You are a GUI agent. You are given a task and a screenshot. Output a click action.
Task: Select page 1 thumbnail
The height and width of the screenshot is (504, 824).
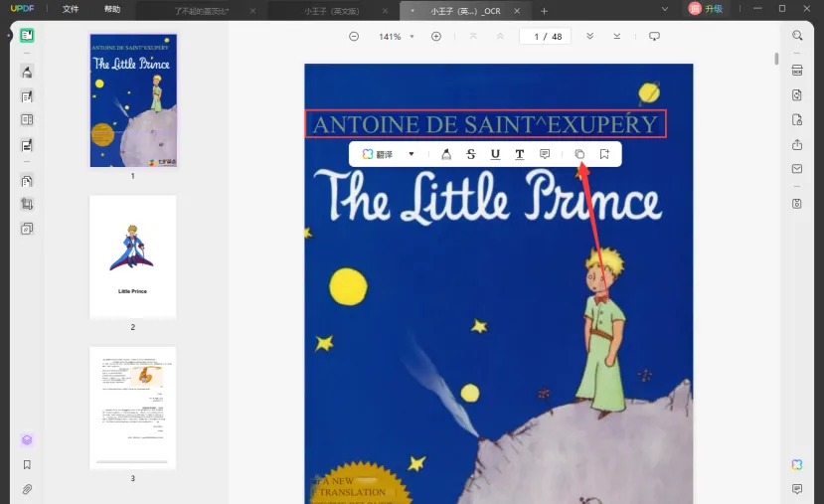(x=133, y=100)
